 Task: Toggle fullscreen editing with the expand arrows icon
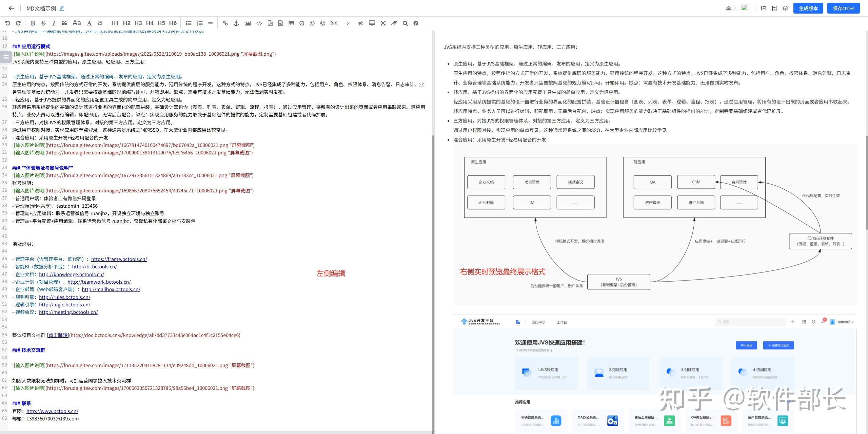[383, 23]
